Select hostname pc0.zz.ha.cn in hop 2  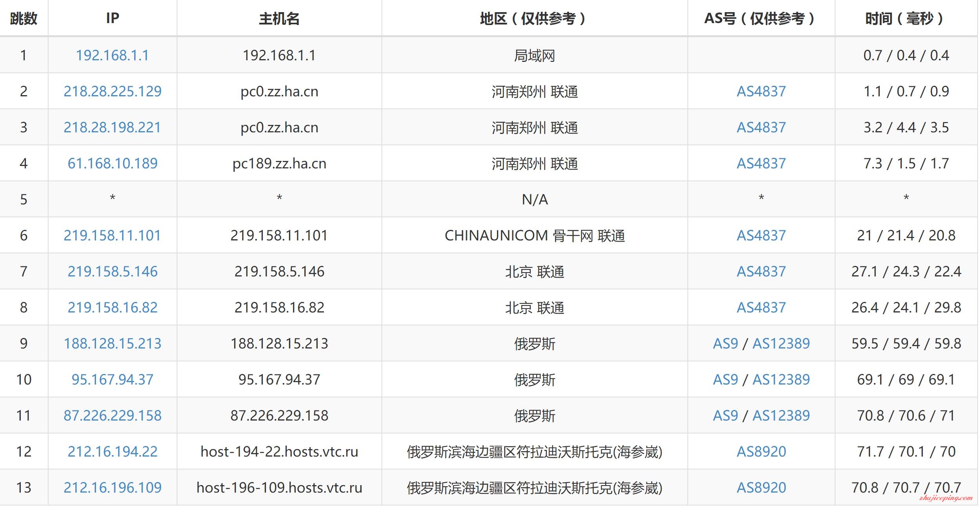pos(279,91)
